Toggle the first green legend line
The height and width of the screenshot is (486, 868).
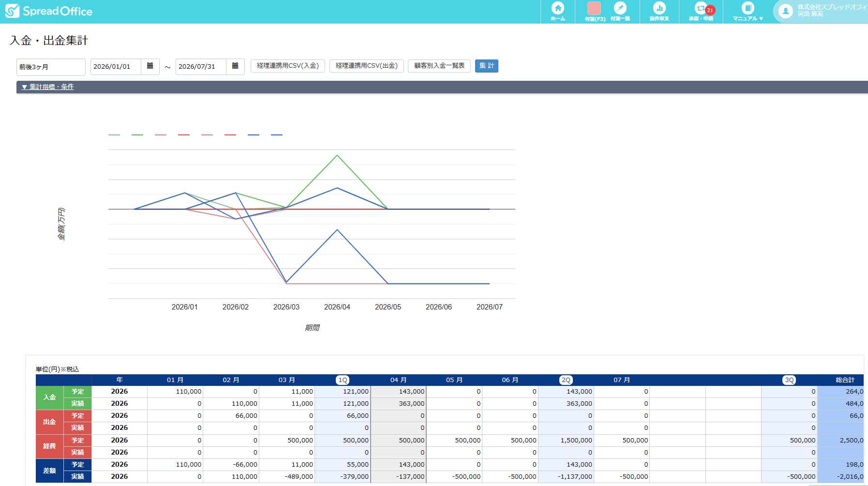pyautogui.click(x=114, y=135)
